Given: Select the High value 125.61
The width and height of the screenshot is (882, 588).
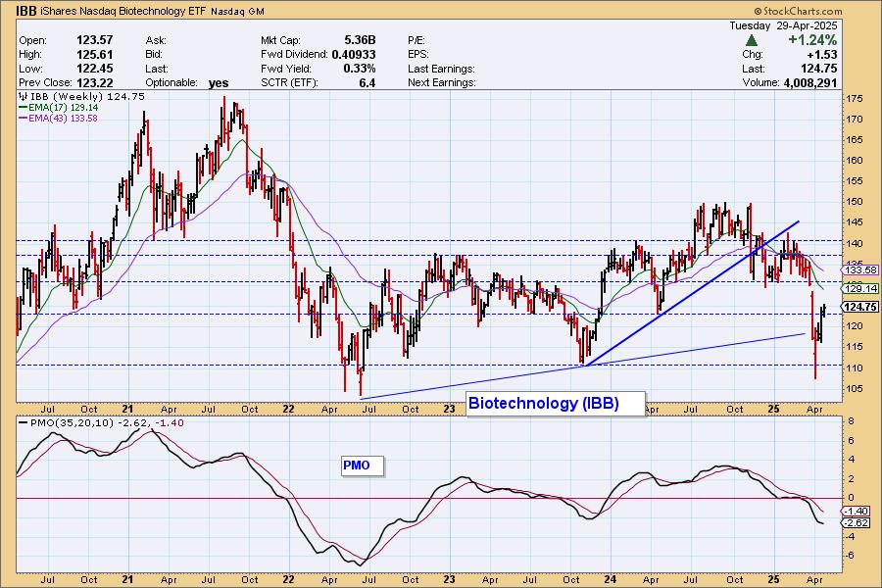Looking at the screenshot, I should click(x=94, y=55).
